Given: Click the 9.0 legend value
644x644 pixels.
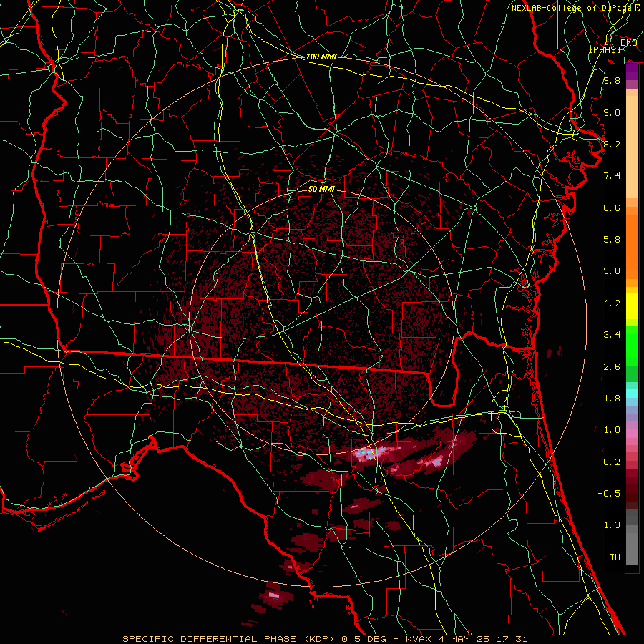Looking at the screenshot, I should point(612,112).
